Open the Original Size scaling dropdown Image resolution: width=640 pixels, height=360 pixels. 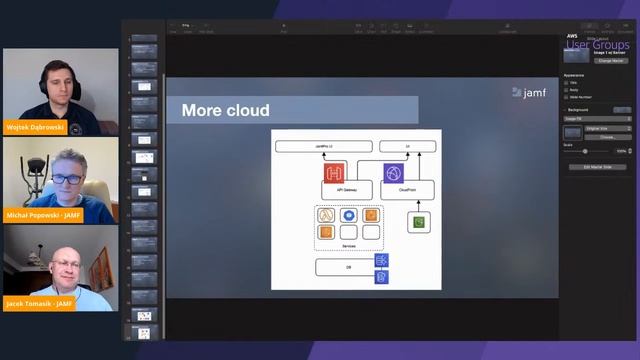(x=608, y=129)
